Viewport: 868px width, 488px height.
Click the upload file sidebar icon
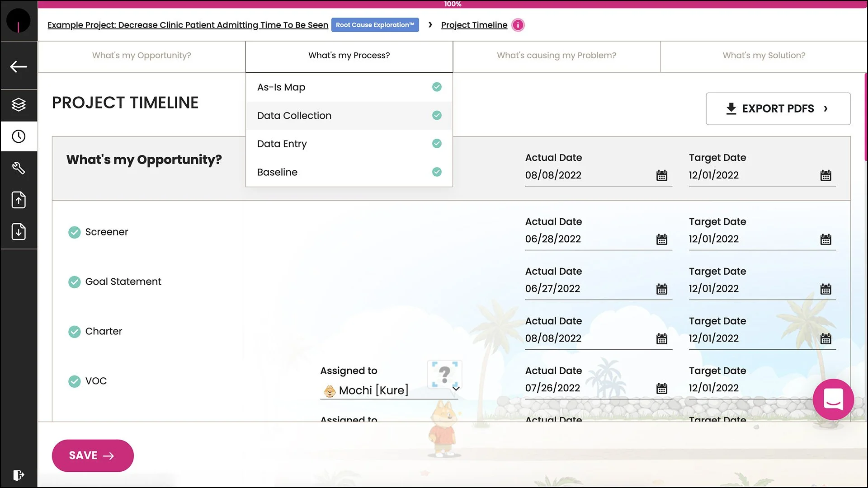pyautogui.click(x=19, y=200)
